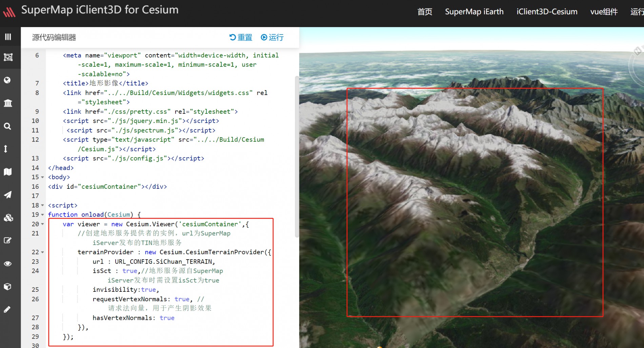Image resolution: width=644 pixels, height=348 pixels.
Task: Open the globe category in the sidebar
Action: (x=7, y=80)
